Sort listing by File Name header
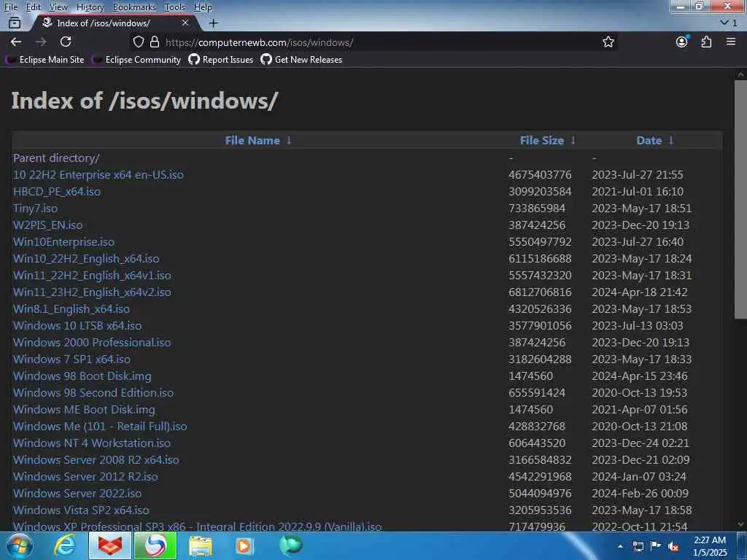747x560 pixels. [x=252, y=141]
